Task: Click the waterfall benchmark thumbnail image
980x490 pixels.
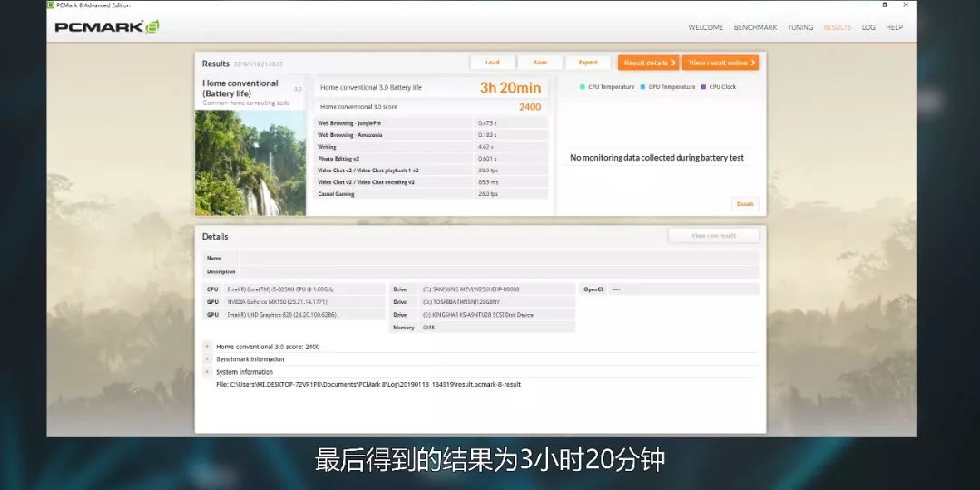Action: [250, 163]
